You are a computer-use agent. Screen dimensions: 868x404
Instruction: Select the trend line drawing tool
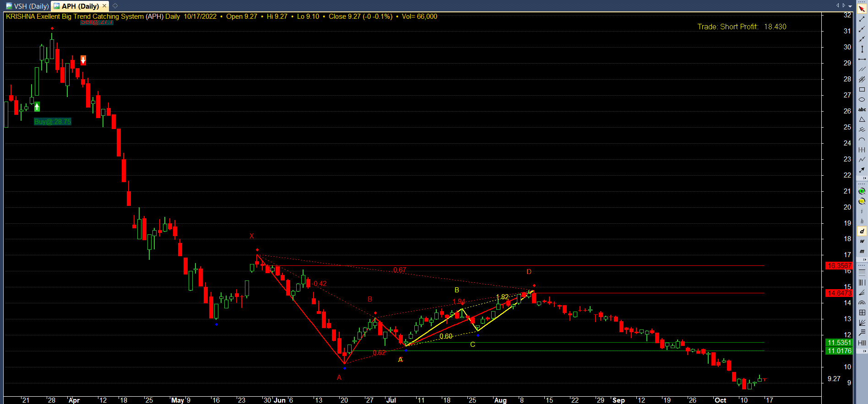[x=862, y=19]
